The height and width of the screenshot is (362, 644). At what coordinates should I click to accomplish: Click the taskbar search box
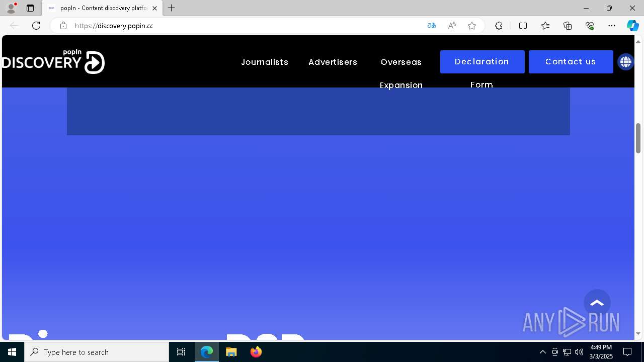pyautogui.click(x=97, y=352)
